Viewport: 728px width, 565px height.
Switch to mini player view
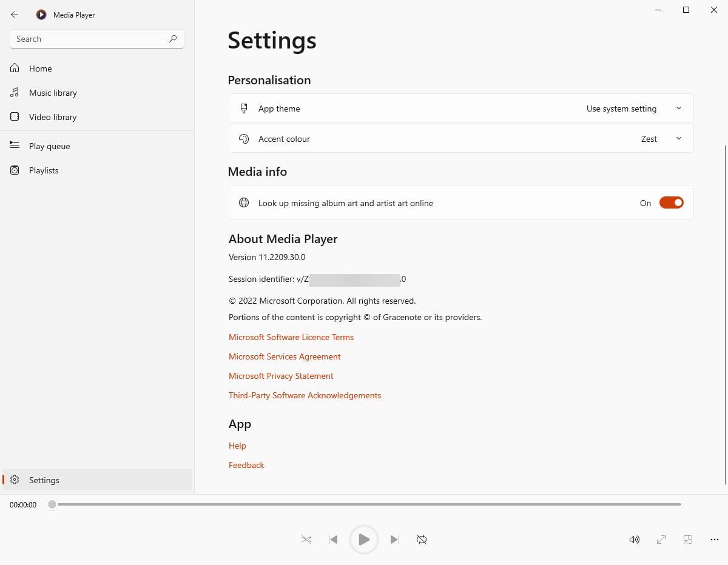688,540
